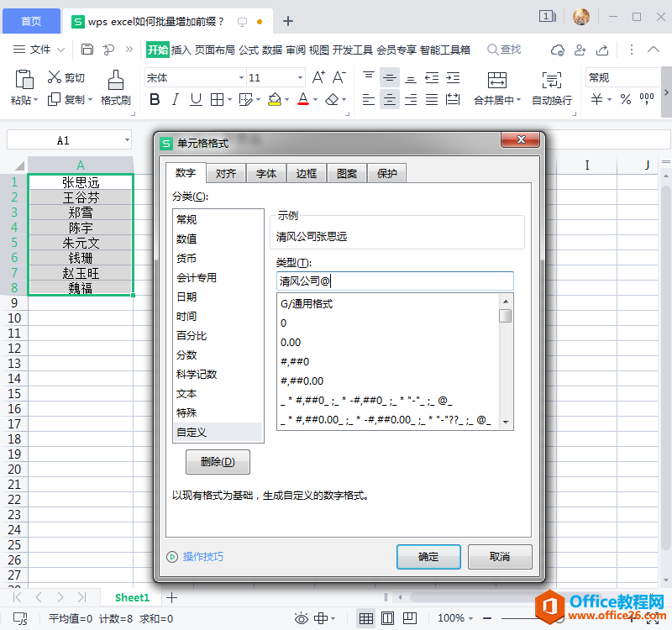Viewport: 672px width, 630px height.
Task: Click the align right icon
Action: point(411,99)
